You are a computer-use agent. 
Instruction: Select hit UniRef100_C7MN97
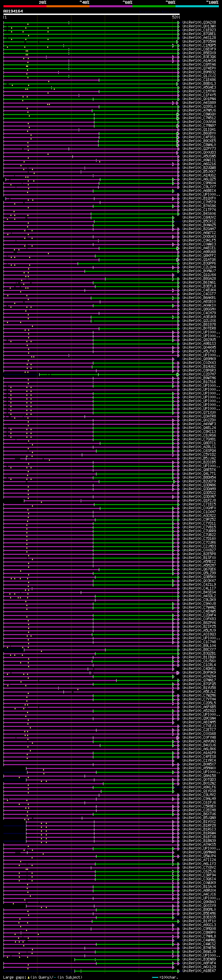click(x=199, y=125)
